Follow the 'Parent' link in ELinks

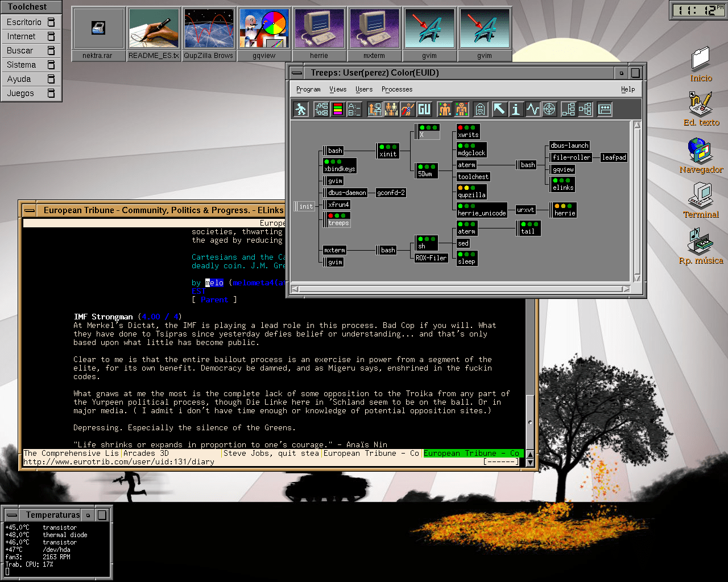[x=214, y=300]
